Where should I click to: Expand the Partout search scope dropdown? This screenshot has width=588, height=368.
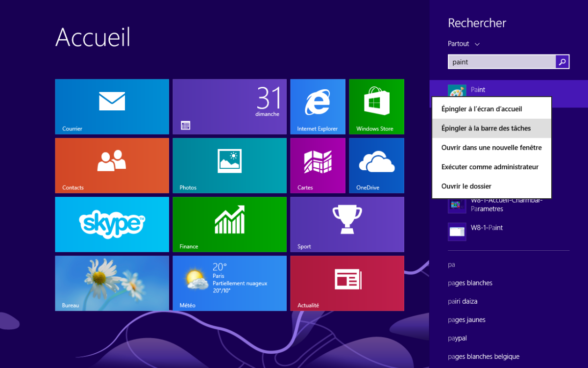(464, 44)
